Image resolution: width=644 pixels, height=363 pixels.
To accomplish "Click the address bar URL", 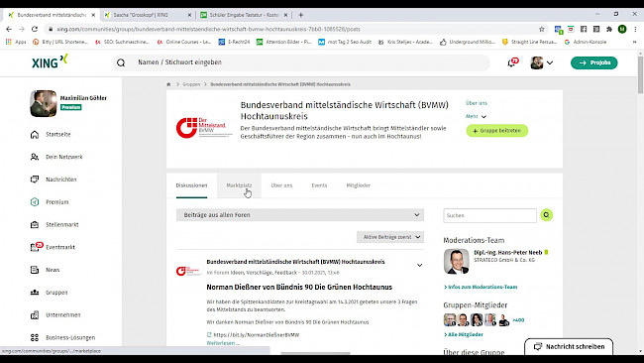I will [x=208, y=29].
